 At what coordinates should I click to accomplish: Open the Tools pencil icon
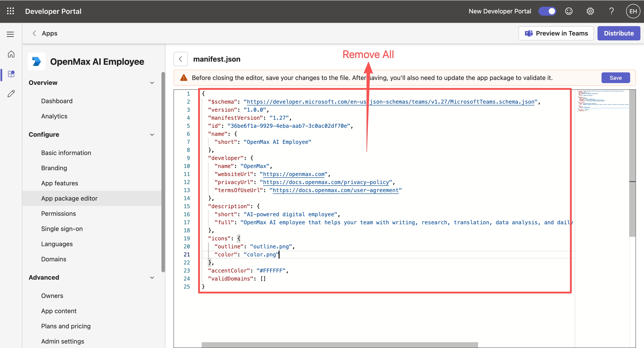point(11,93)
